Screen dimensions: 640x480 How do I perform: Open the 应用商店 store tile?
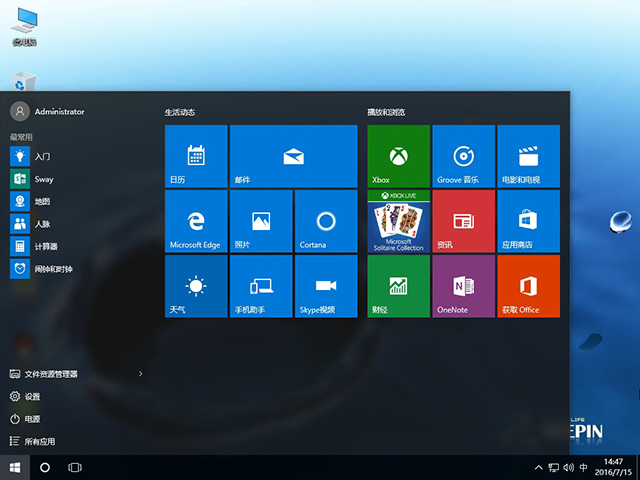point(528,221)
